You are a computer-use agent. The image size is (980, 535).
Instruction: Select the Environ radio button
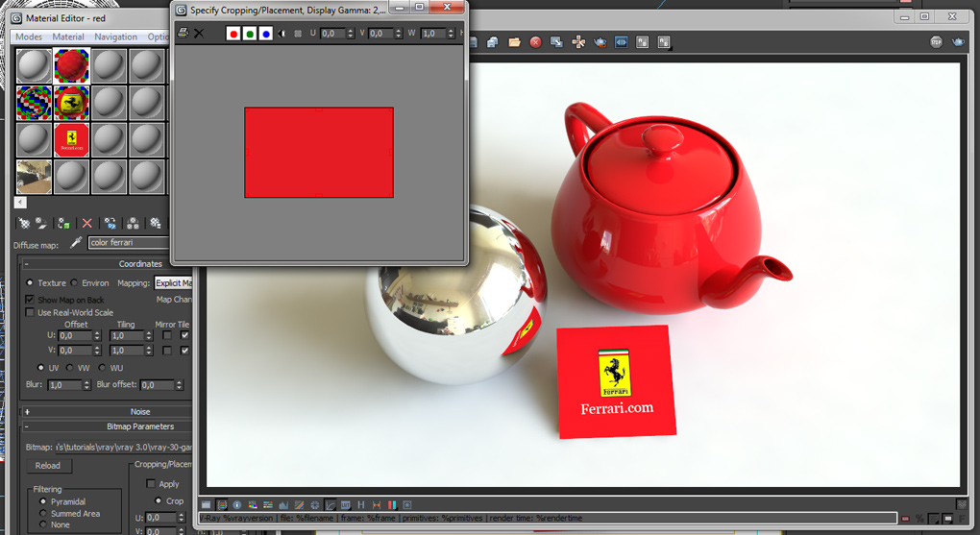tap(75, 283)
